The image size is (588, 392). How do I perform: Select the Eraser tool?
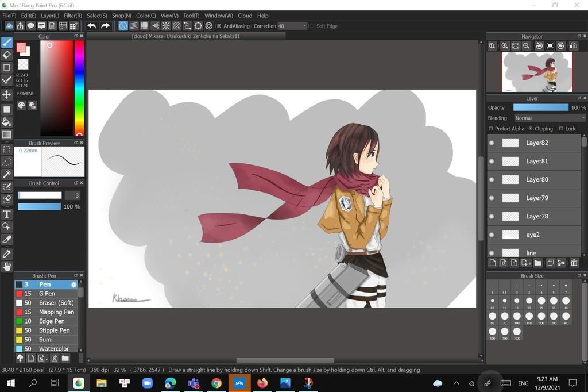pos(7,55)
